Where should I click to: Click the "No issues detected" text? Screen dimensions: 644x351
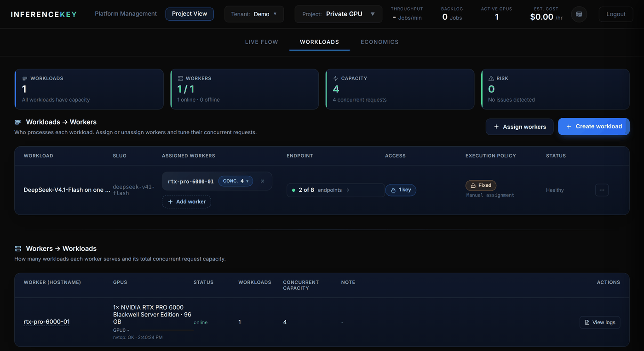(511, 100)
